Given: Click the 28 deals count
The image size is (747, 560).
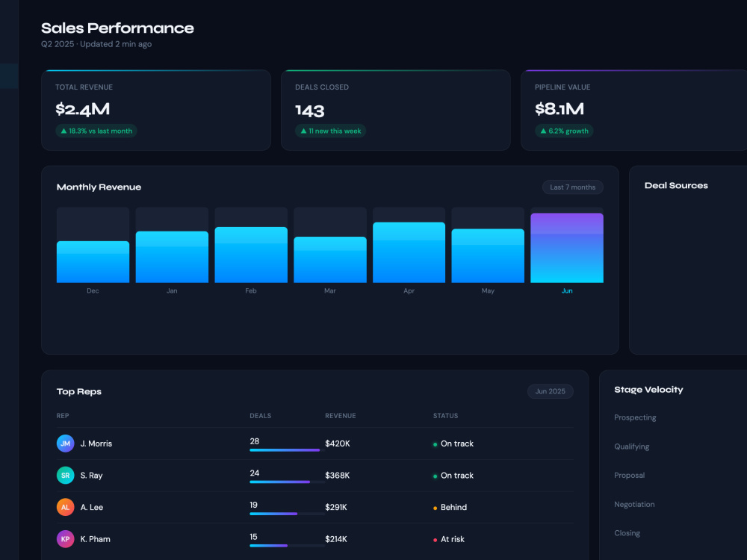Looking at the screenshot, I should tap(255, 441).
